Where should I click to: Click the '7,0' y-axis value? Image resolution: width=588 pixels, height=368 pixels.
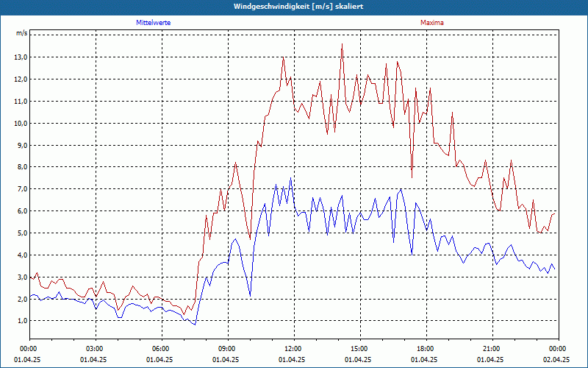23,189
